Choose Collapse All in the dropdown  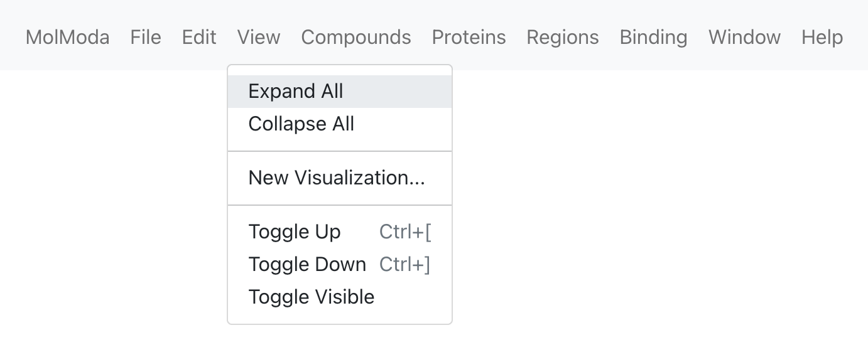coord(339,124)
